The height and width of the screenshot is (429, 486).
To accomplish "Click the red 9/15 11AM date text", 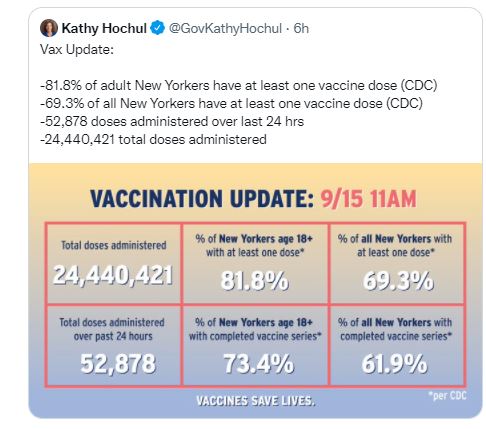I will tap(368, 199).
